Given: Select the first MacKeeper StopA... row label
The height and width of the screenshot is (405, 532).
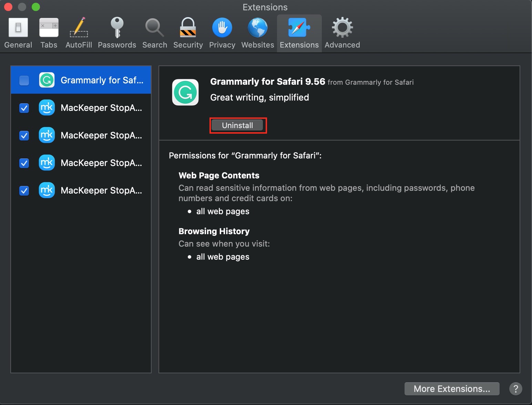Looking at the screenshot, I should click(x=101, y=108).
